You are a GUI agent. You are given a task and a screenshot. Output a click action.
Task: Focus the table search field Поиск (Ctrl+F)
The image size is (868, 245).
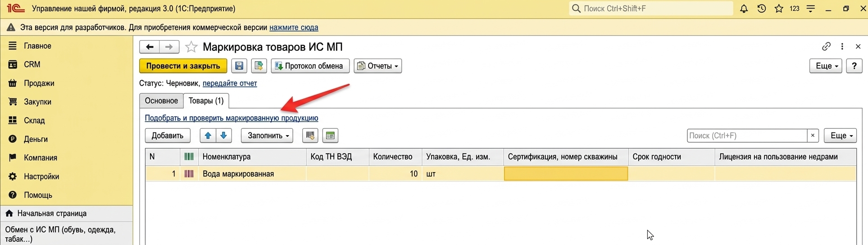tap(747, 136)
